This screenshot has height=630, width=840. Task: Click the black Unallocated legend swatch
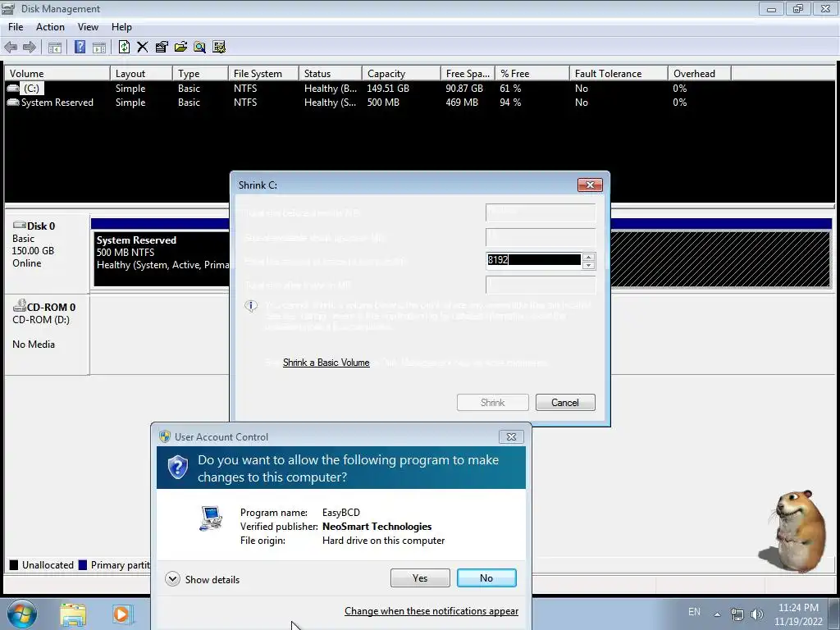pyautogui.click(x=14, y=564)
